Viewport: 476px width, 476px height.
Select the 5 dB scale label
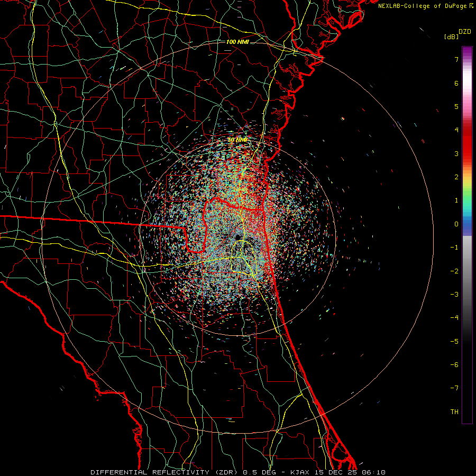pyautogui.click(x=456, y=106)
